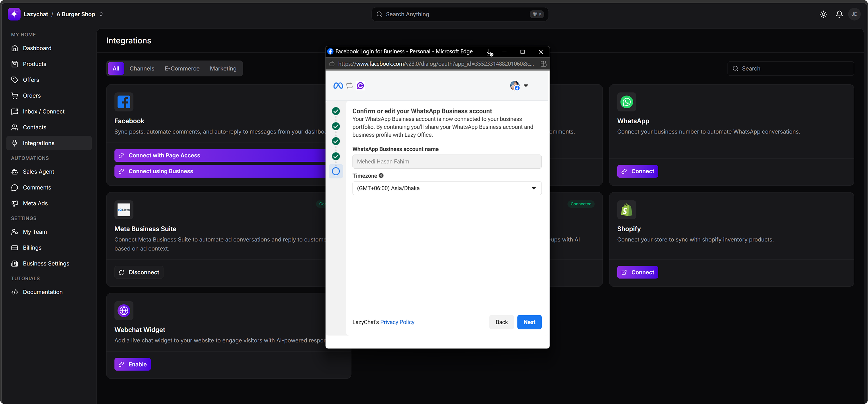Click the Timezone info icon
This screenshot has height=404, width=868.
(x=381, y=175)
